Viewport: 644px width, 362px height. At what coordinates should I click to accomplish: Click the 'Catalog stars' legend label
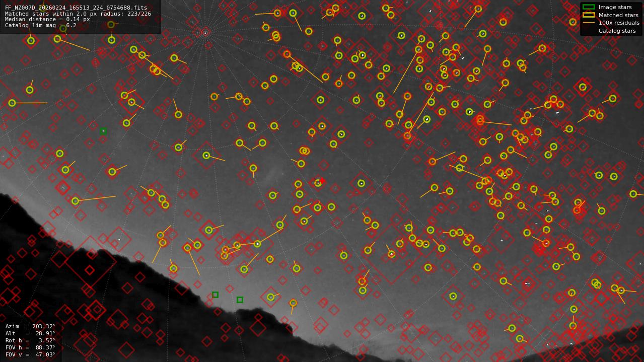click(x=617, y=31)
